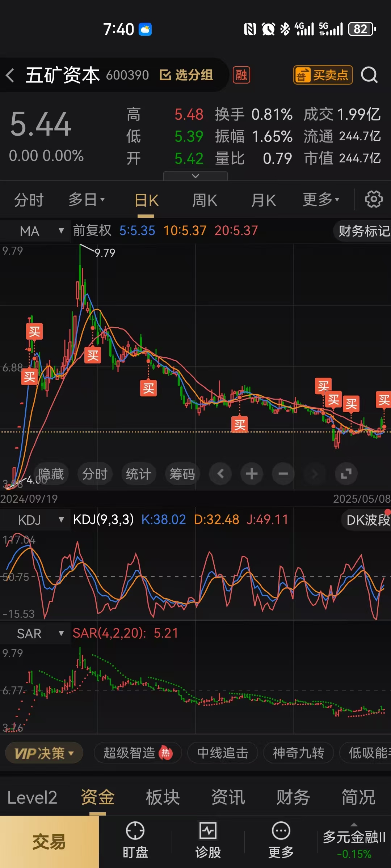Go back using the left arrow

tap(10, 75)
